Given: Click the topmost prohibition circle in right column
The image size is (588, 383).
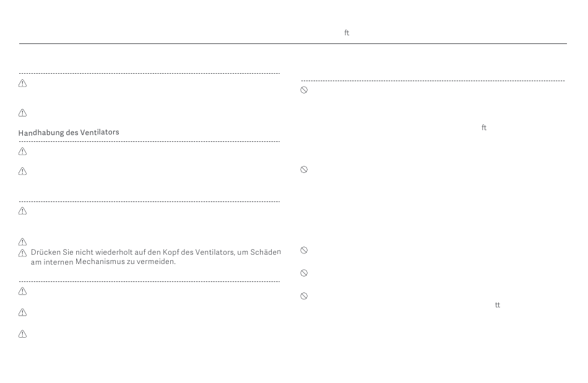Looking at the screenshot, I should tap(304, 90).
